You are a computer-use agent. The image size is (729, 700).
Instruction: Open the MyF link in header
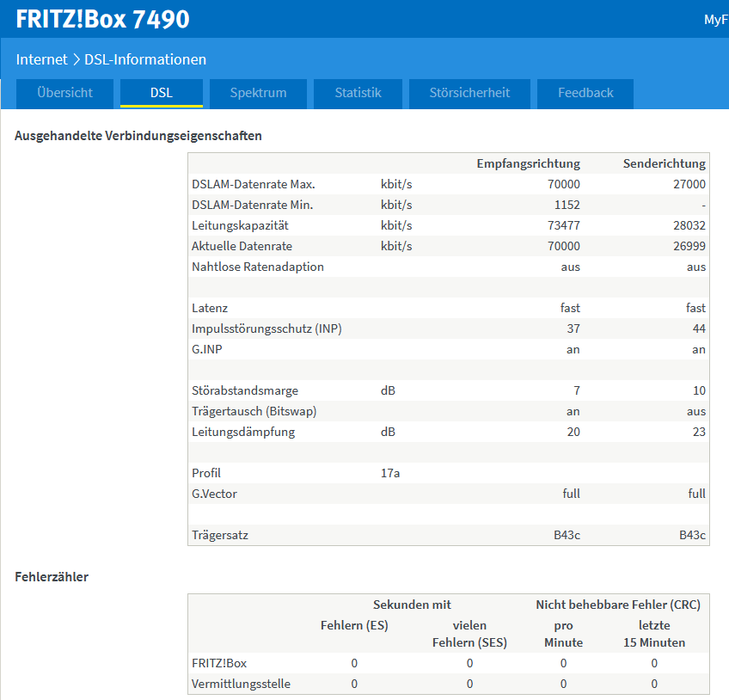click(x=716, y=20)
